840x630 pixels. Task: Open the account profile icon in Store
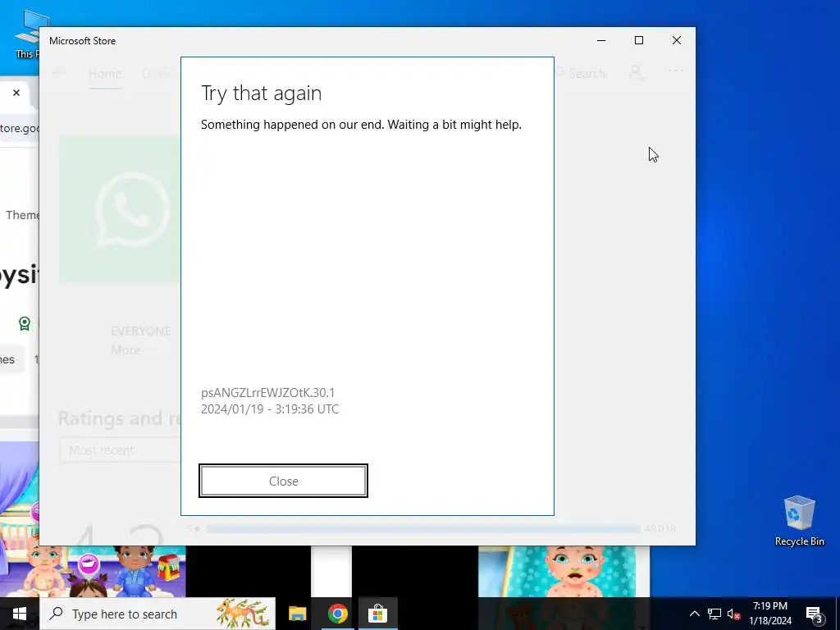click(x=637, y=73)
